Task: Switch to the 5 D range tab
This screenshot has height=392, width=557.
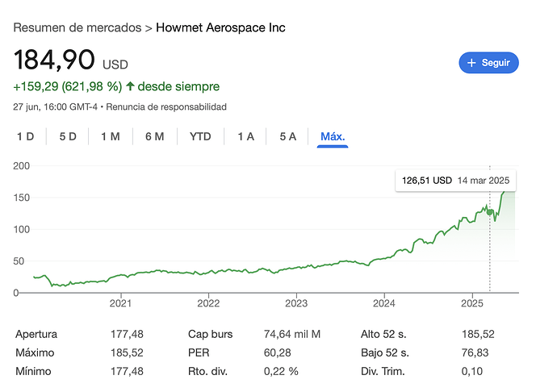Action: coord(68,136)
